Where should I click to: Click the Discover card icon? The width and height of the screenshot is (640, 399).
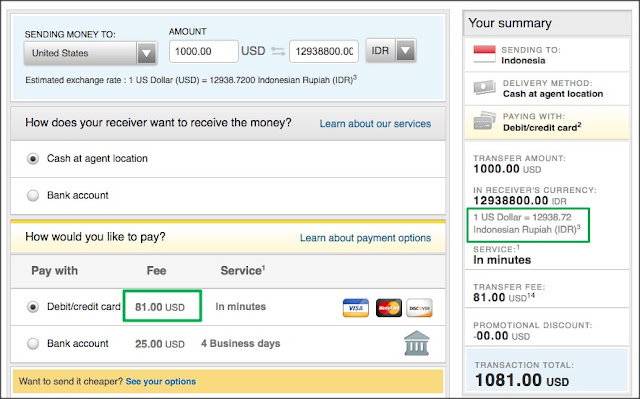click(419, 308)
